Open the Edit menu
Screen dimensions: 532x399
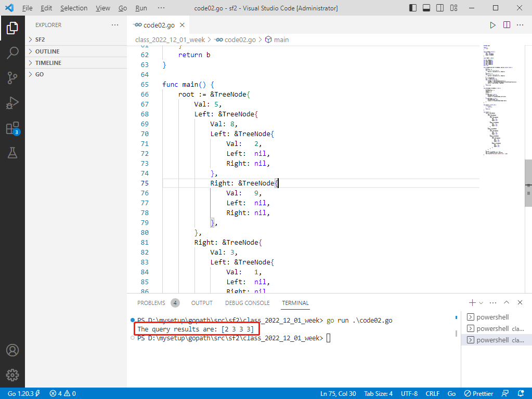(46, 8)
